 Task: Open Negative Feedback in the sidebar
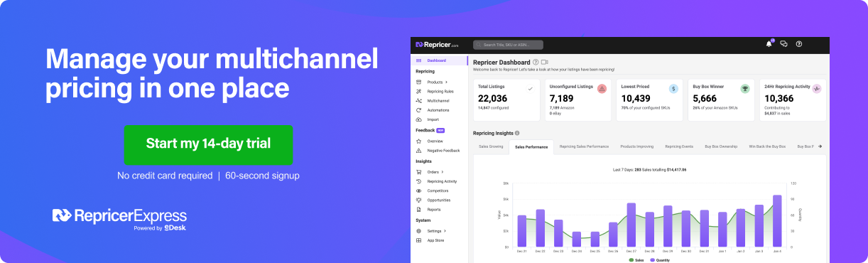click(443, 151)
